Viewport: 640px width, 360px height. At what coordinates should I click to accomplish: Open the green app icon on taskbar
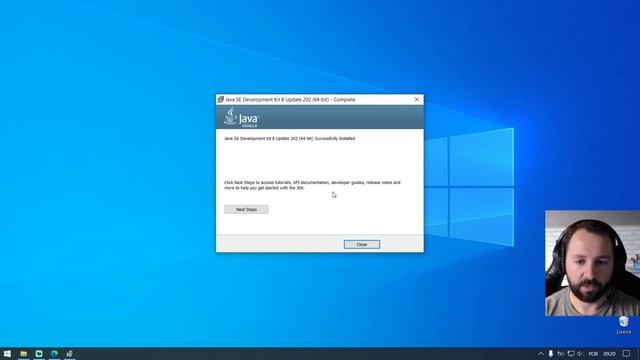click(39, 353)
